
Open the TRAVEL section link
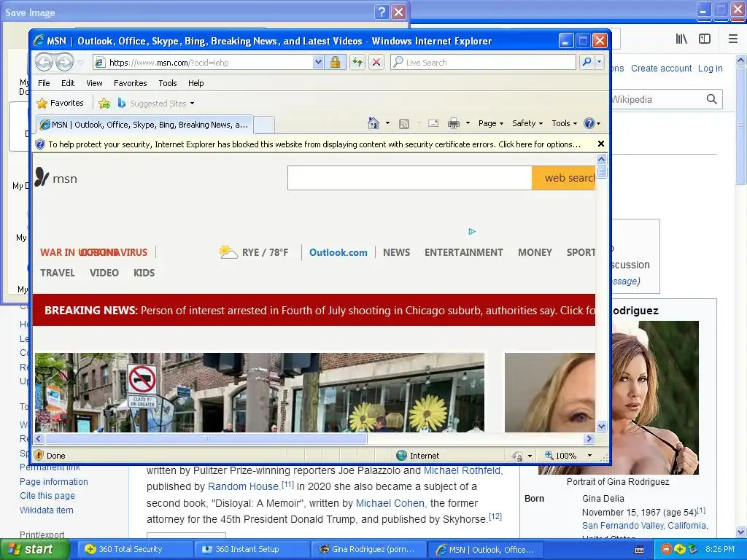click(57, 273)
